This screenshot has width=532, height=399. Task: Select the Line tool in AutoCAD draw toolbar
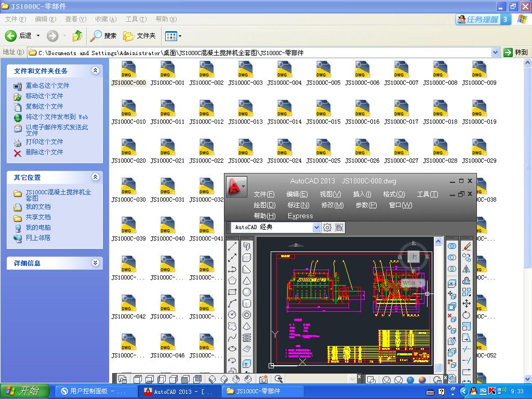pyautogui.click(x=232, y=246)
